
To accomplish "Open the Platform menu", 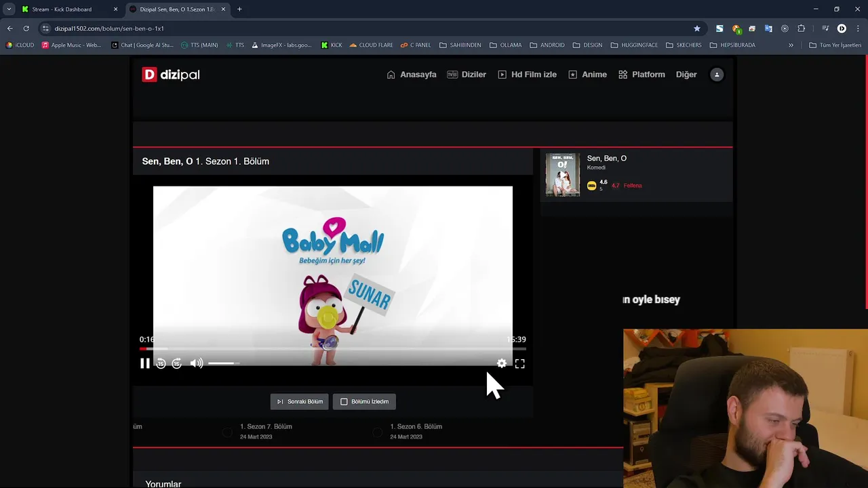I will 642,75.
